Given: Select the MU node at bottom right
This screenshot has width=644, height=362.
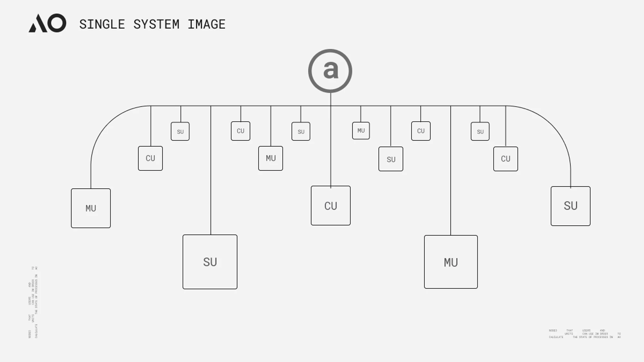Looking at the screenshot, I should coord(451,262).
